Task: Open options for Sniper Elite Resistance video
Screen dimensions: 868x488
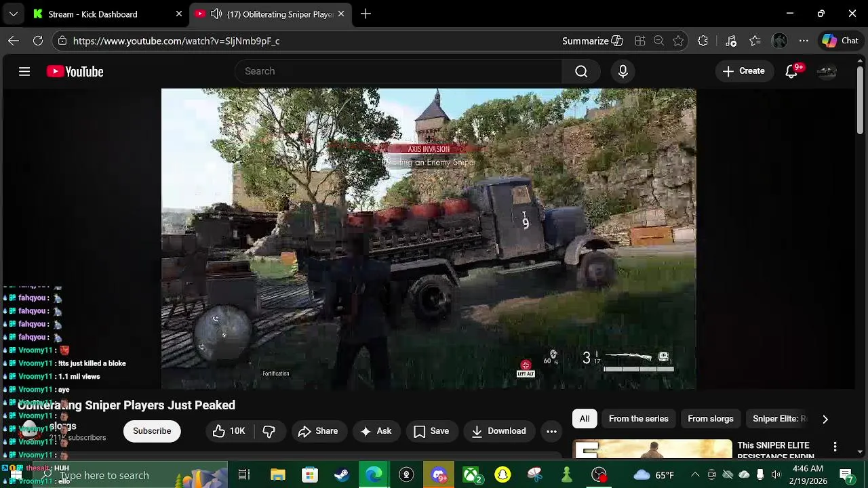Action: click(835, 447)
